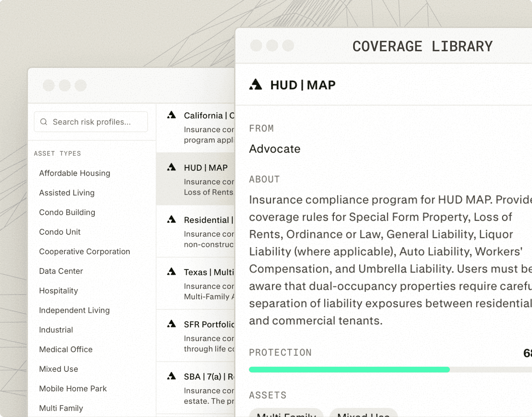Click the logo icon beside California profile
The width and height of the screenshot is (532, 417).
(x=171, y=115)
